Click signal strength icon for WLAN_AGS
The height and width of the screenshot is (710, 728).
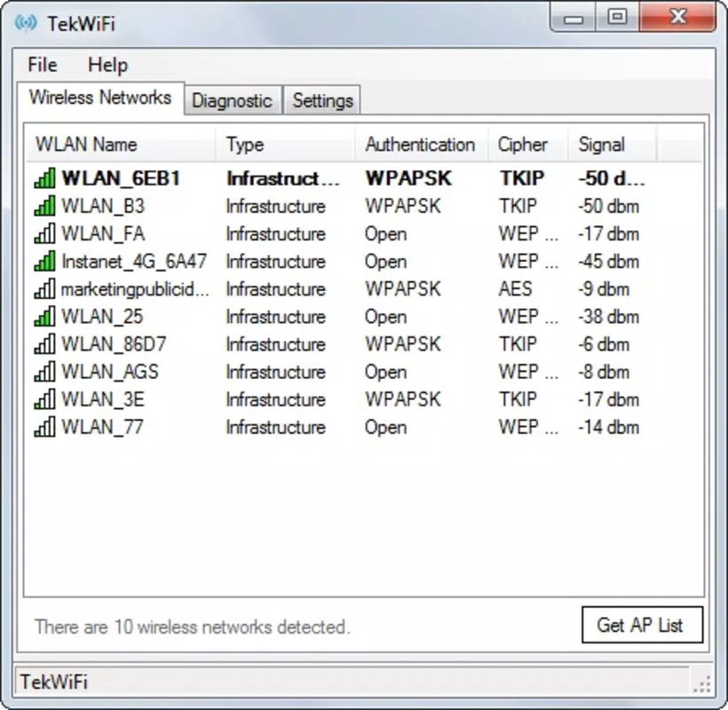pos(44,372)
